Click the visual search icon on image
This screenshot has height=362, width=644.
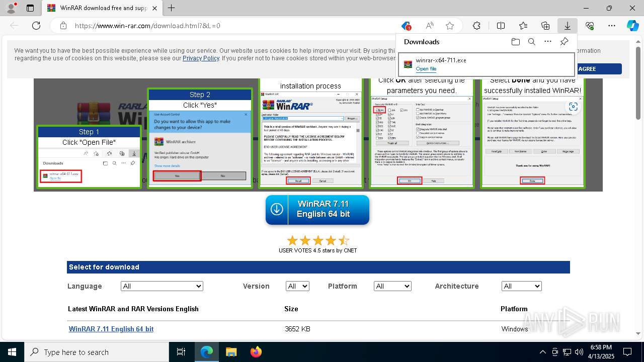573,107
